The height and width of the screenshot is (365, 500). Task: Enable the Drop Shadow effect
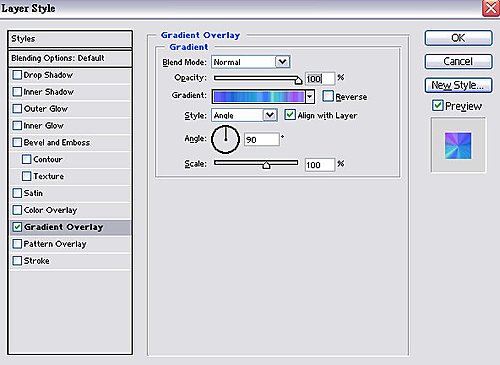[17, 75]
